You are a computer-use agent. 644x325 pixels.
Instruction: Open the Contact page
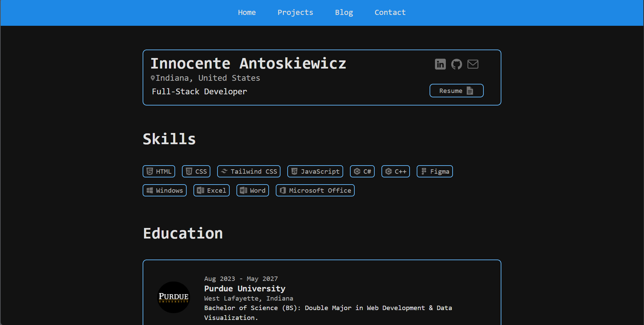click(390, 13)
